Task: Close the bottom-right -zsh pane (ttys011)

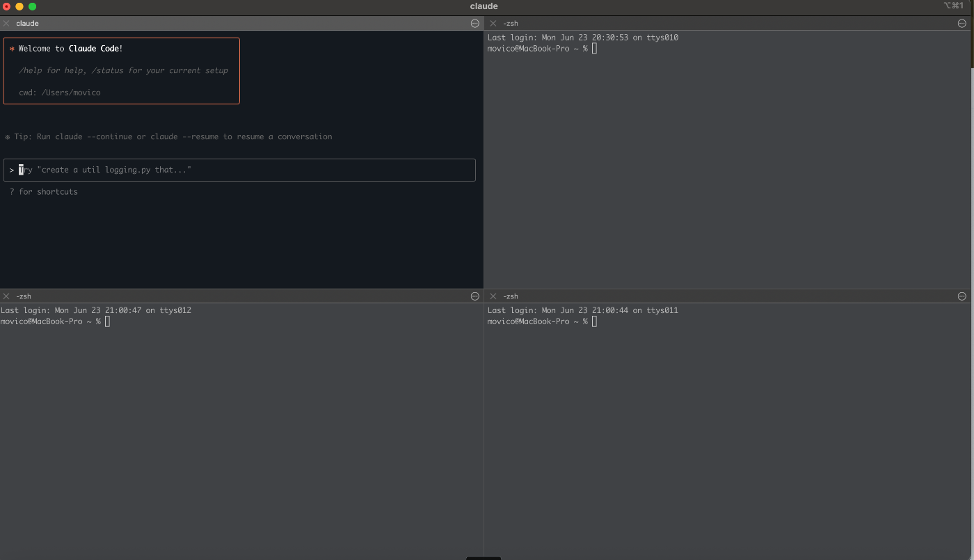Action: pos(493,296)
